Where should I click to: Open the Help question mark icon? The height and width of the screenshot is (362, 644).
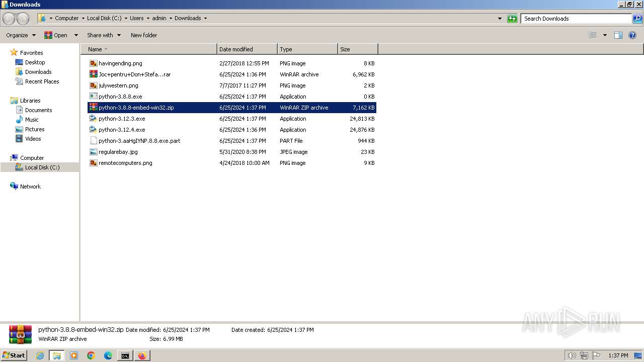[632, 35]
